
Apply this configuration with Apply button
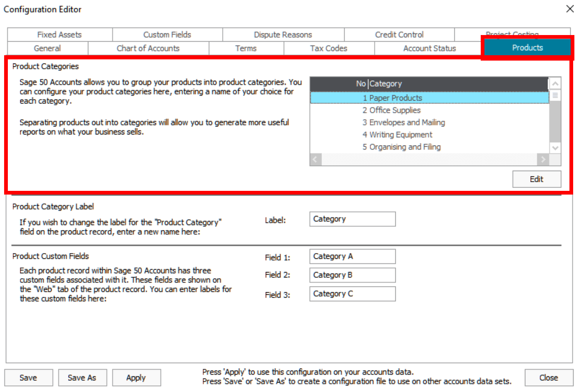[x=136, y=378]
